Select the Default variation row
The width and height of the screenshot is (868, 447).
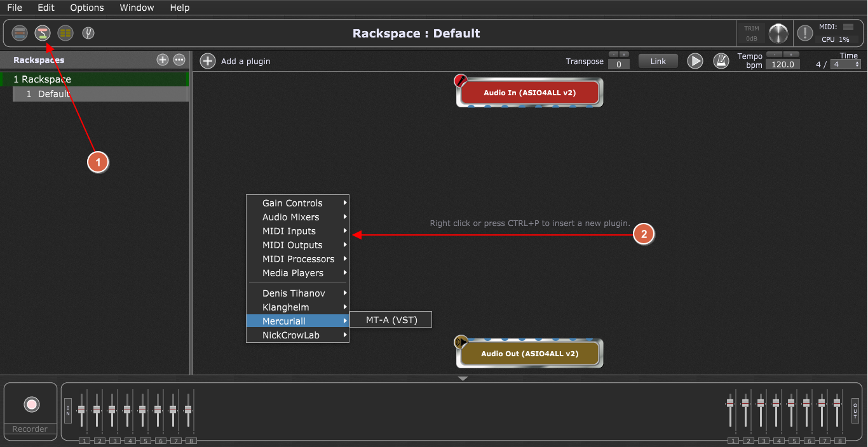point(100,94)
